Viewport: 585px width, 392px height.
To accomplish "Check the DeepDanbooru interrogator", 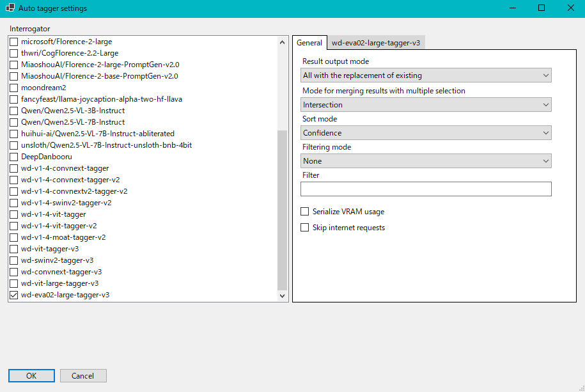I will click(14, 157).
